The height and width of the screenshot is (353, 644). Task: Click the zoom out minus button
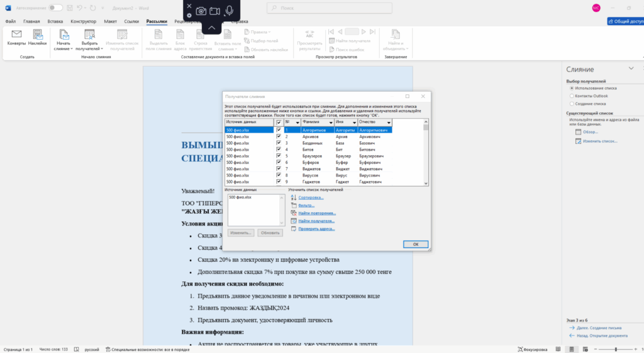point(596,349)
